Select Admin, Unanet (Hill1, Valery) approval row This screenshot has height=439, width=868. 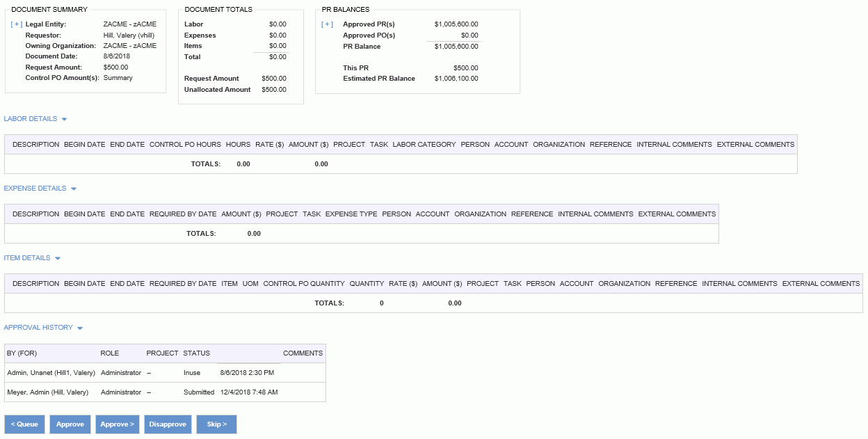click(165, 373)
